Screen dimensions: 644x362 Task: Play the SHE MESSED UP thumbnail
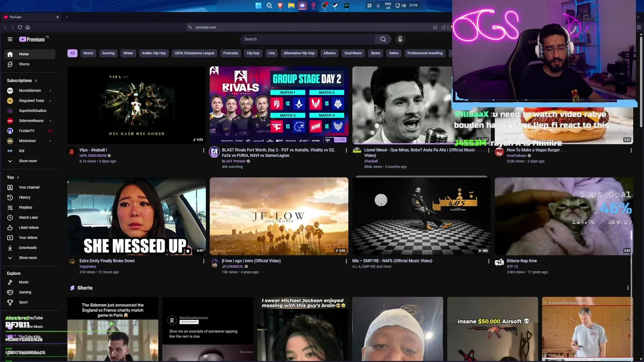[136, 216]
